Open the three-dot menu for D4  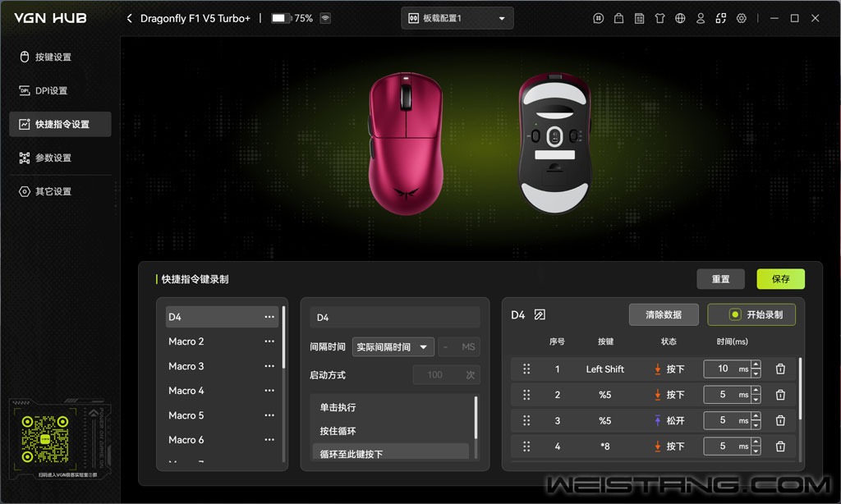click(269, 317)
